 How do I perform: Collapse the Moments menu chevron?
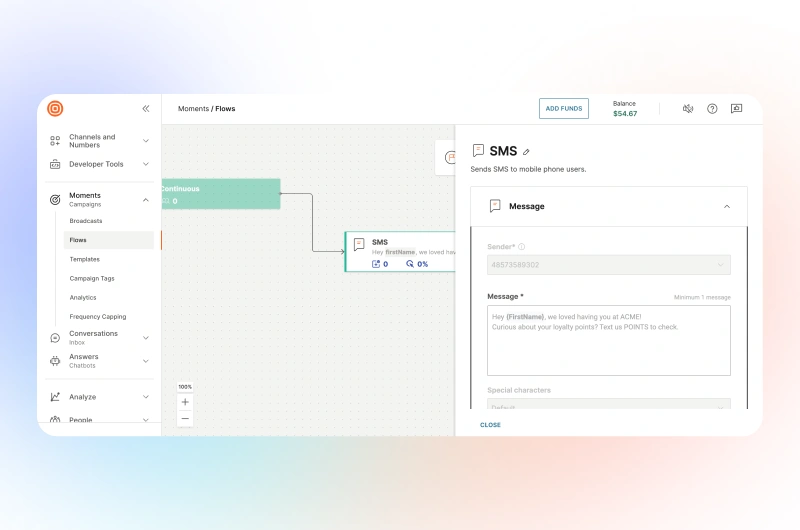coord(146,200)
